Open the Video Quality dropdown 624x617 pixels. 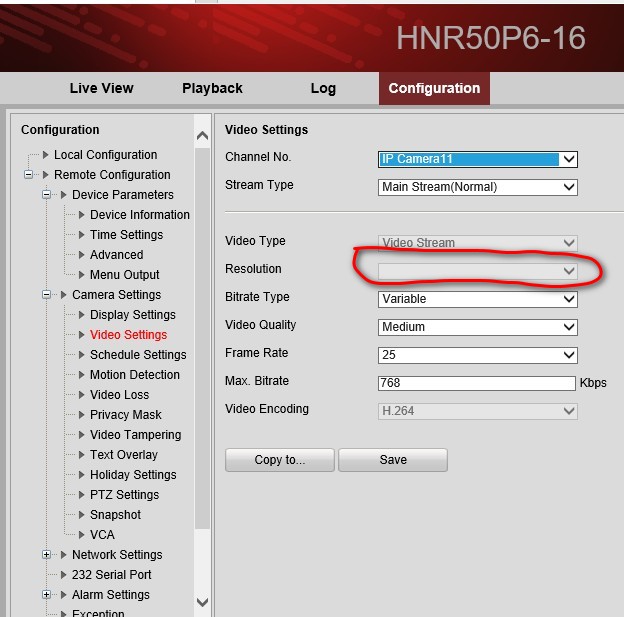(478, 327)
